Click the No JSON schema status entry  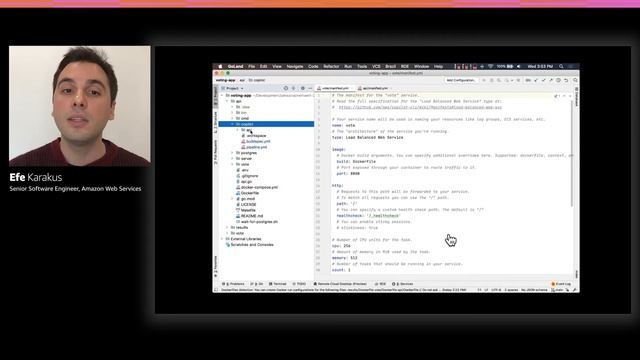(534, 290)
